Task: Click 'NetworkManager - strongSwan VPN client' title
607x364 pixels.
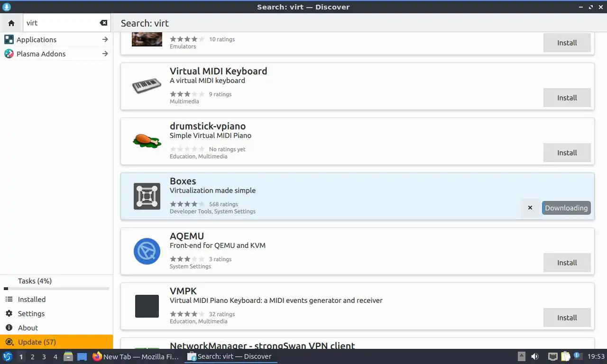Action: (262, 346)
